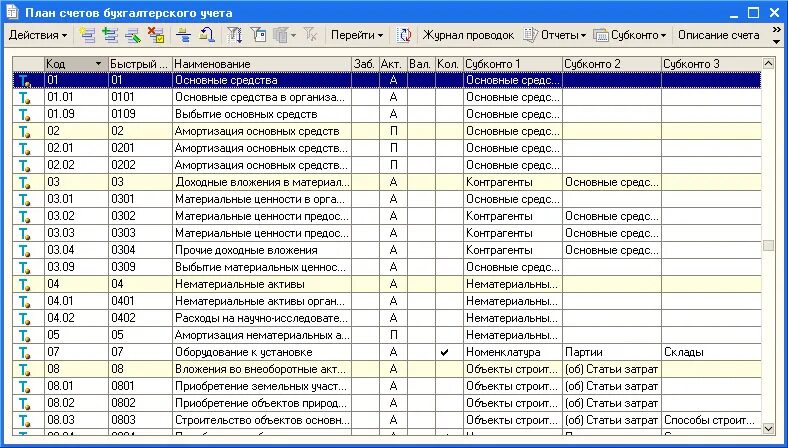
Task: Toggle the hierarchical view toolbar icon
Action: point(184,35)
